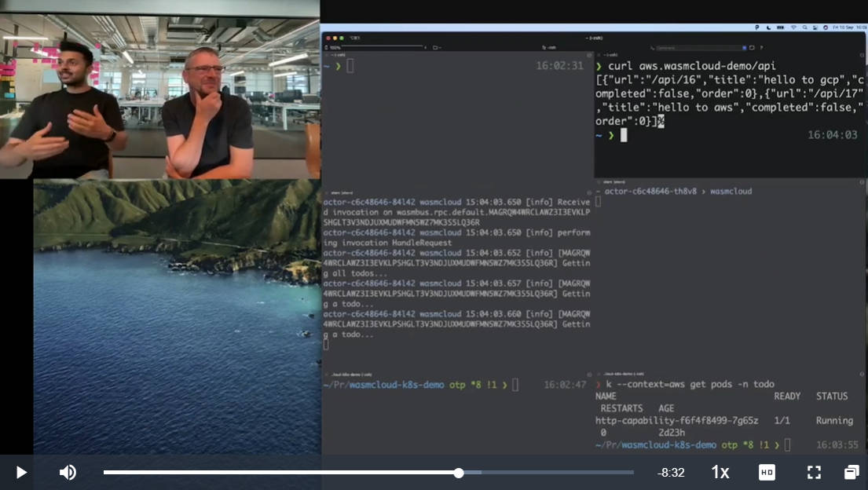Click the 'performing invocation HandleRequest' log line

tap(456, 237)
